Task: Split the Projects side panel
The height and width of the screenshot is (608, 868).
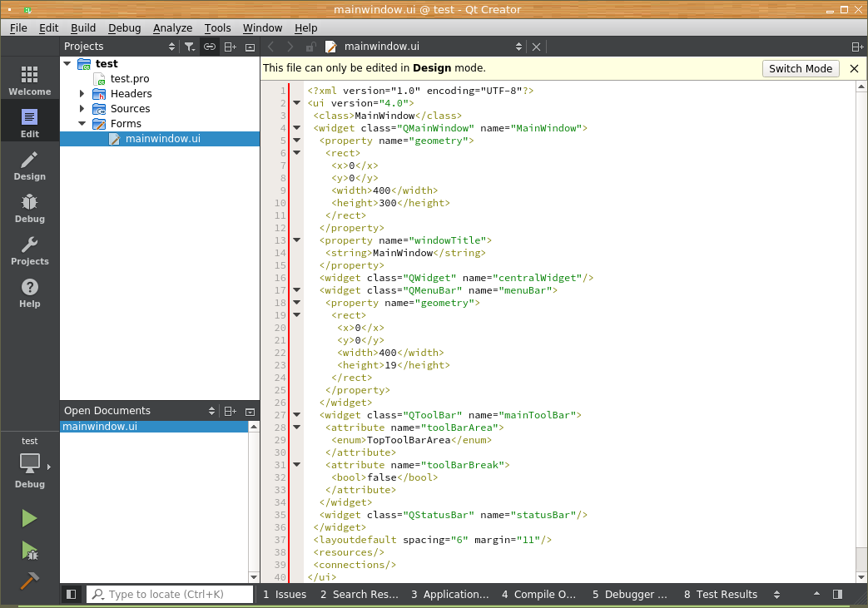Action: 231,47
